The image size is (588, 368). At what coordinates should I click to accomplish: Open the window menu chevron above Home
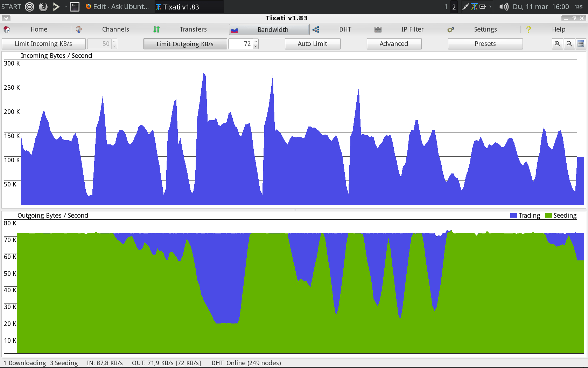tap(6, 18)
